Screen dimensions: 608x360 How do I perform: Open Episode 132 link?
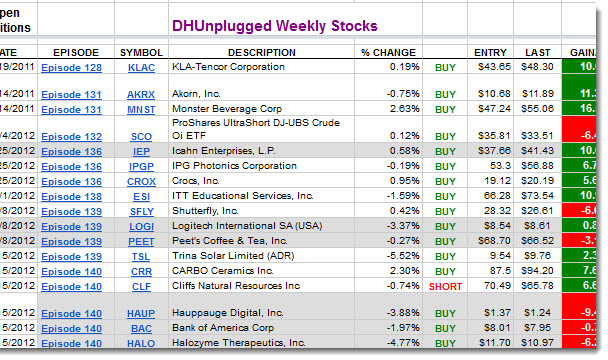coord(71,137)
